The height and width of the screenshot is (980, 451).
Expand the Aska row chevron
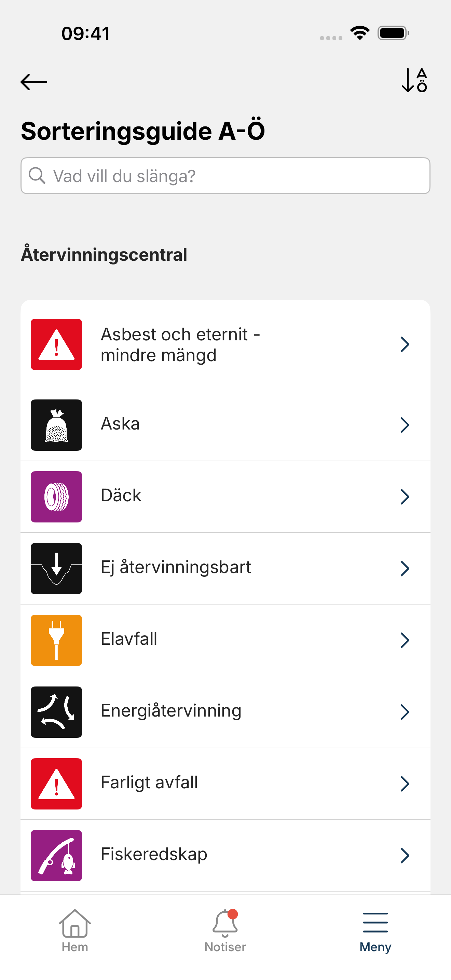405,425
